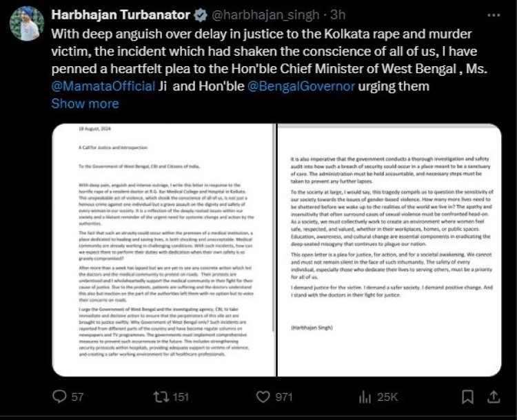Click the 25K views count
The width and height of the screenshot is (517, 420).
click(387, 397)
